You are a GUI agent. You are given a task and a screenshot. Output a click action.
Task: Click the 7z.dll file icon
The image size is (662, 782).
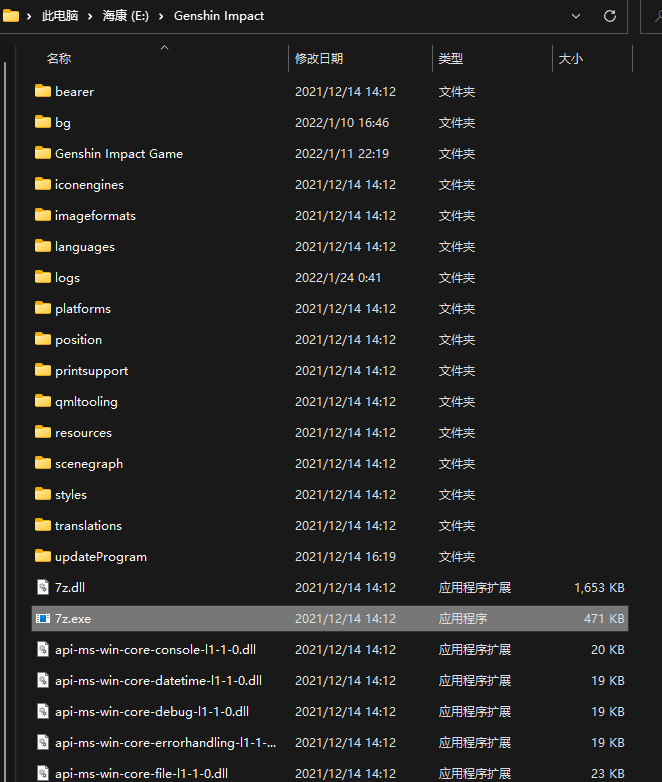coord(43,587)
